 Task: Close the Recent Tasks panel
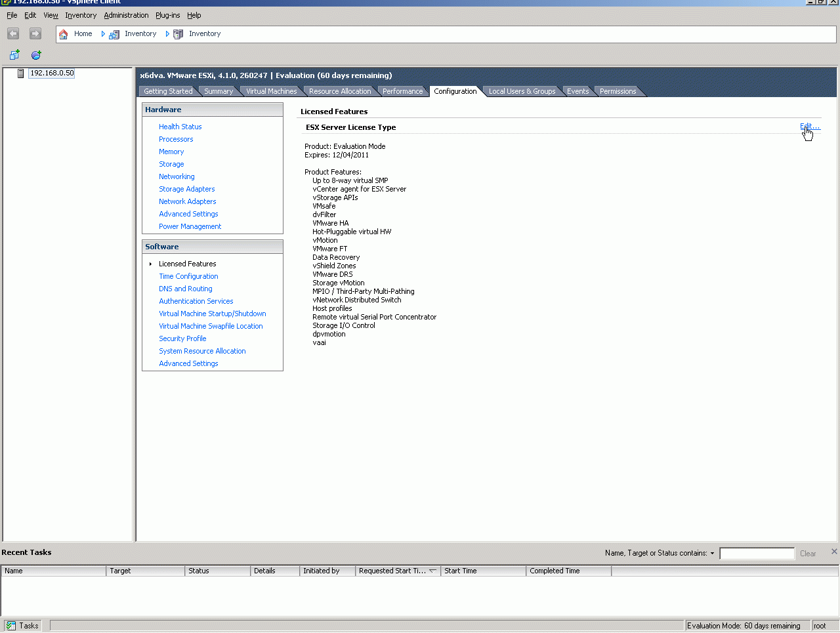834,552
